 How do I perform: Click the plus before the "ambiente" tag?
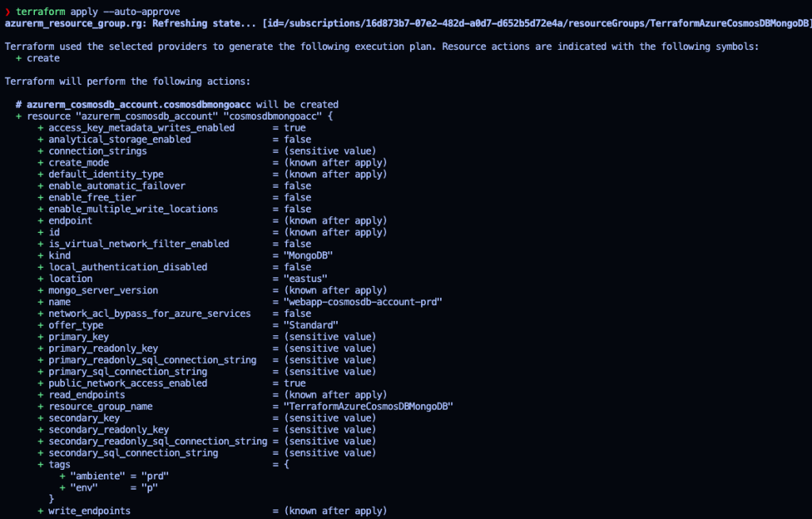click(x=63, y=475)
